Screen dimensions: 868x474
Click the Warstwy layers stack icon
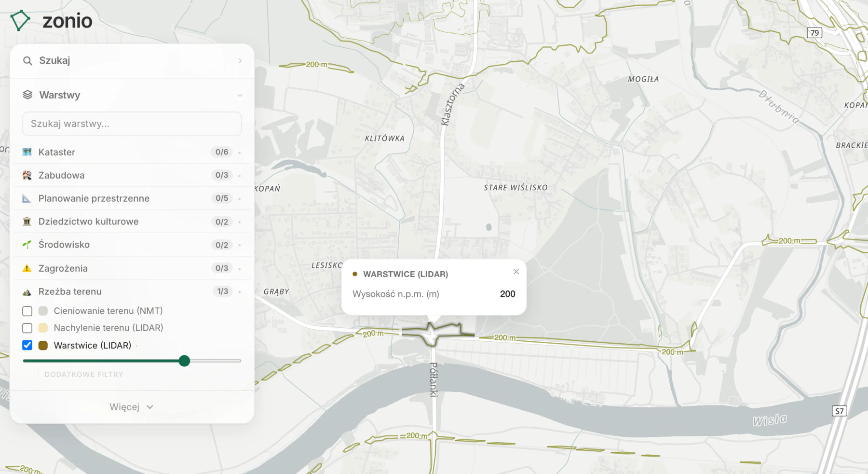pyautogui.click(x=27, y=95)
